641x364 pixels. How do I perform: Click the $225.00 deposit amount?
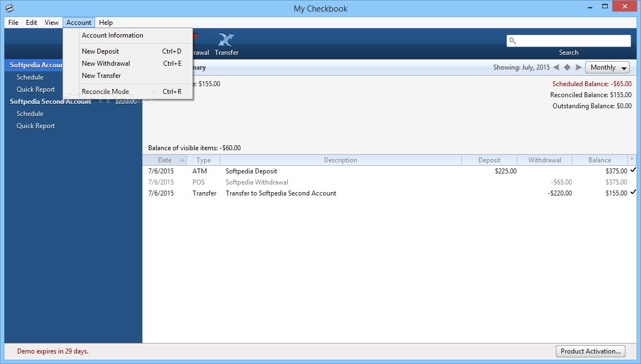click(505, 171)
